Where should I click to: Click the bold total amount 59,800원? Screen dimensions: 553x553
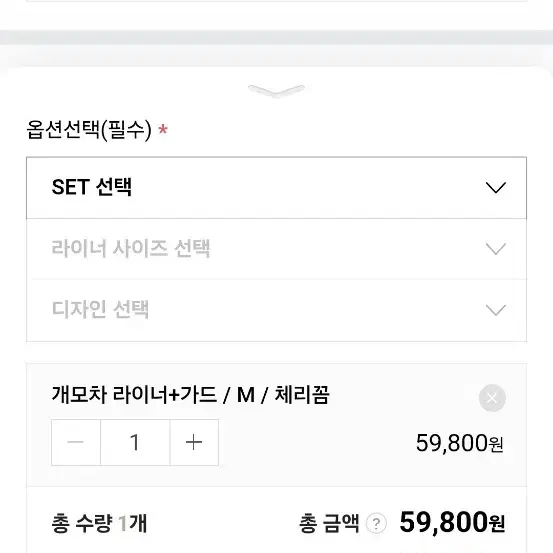(452, 522)
